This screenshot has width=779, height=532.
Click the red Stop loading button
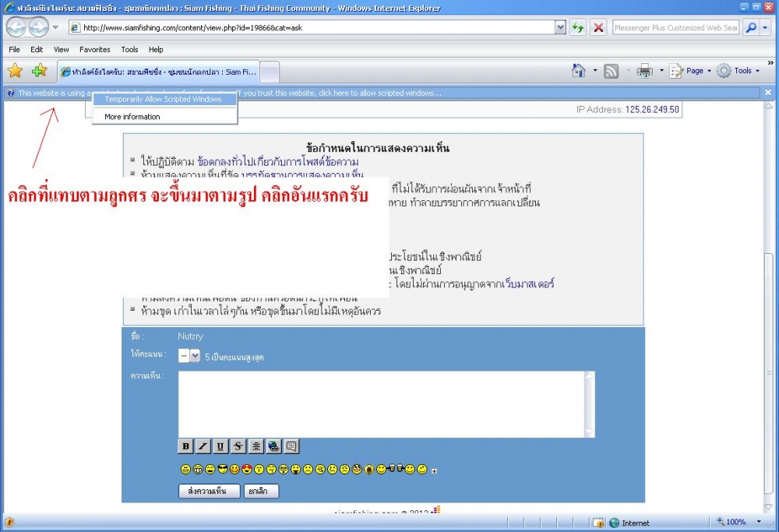pos(598,27)
